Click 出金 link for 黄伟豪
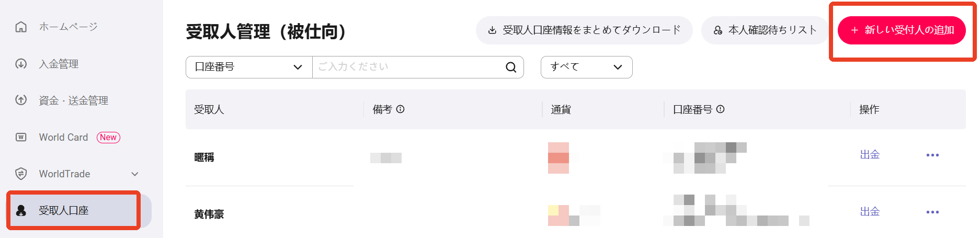Screen dimensions: 980x238 (870, 212)
